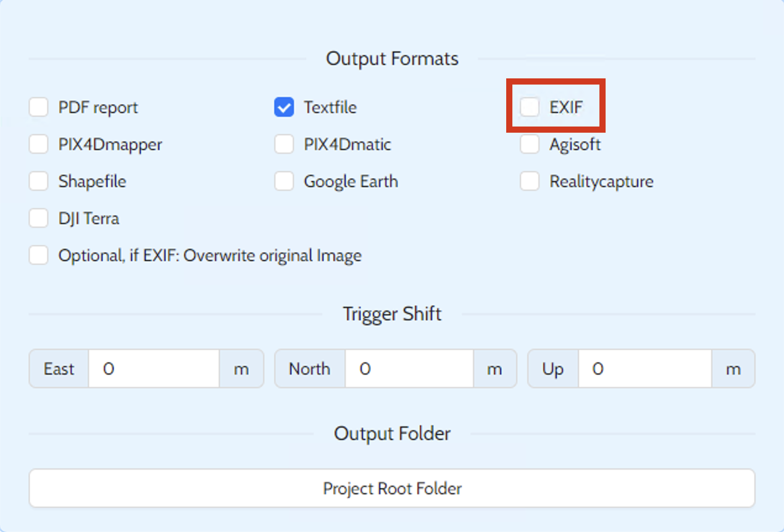Focus the North trigger shift value field

coord(409,369)
